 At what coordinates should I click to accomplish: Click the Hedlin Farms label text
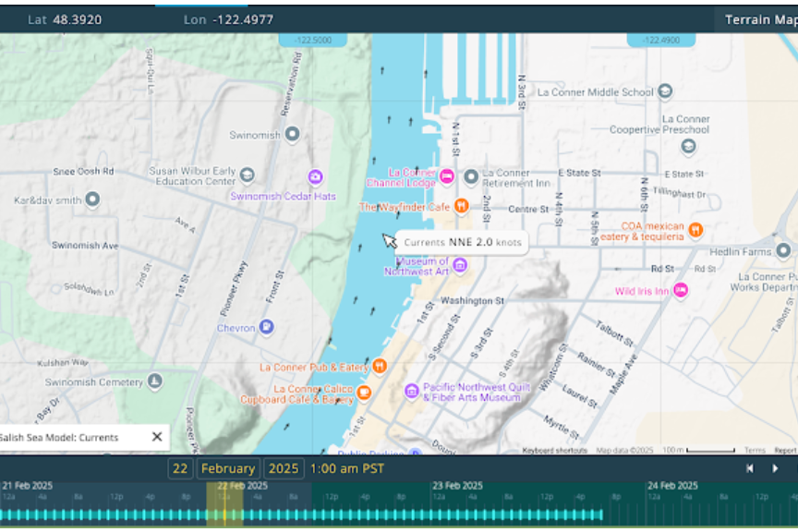741,252
